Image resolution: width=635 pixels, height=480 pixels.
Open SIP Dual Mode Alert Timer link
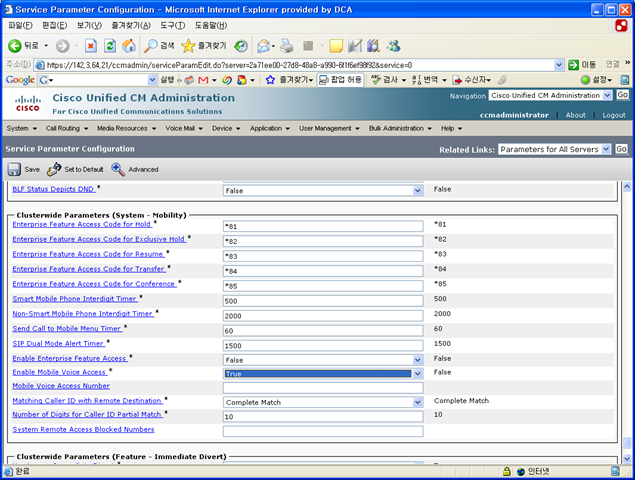[x=59, y=343]
